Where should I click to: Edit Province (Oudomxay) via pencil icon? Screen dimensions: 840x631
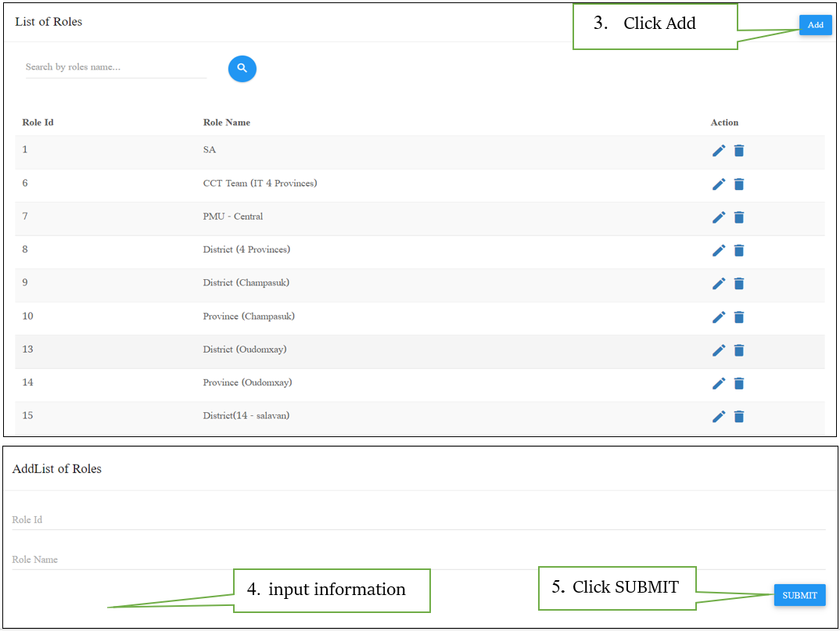pyautogui.click(x=719, y=383)
